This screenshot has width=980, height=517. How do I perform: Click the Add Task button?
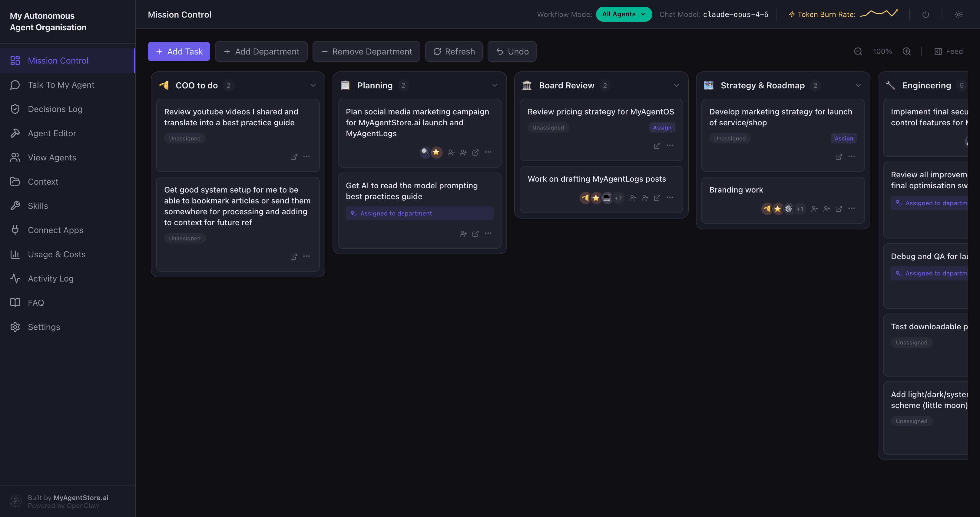[179, 51]
